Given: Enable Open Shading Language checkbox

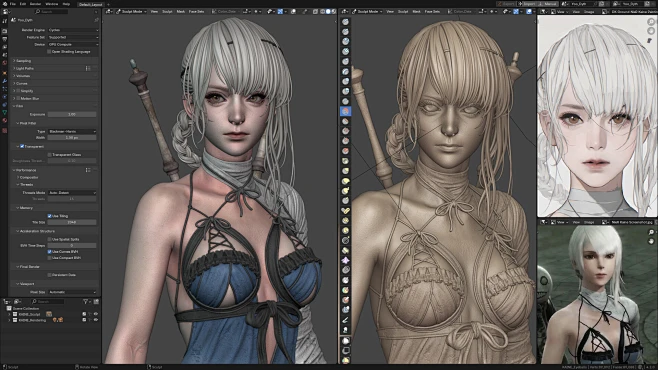Looking at the screenshot, I should pos(49,52).
